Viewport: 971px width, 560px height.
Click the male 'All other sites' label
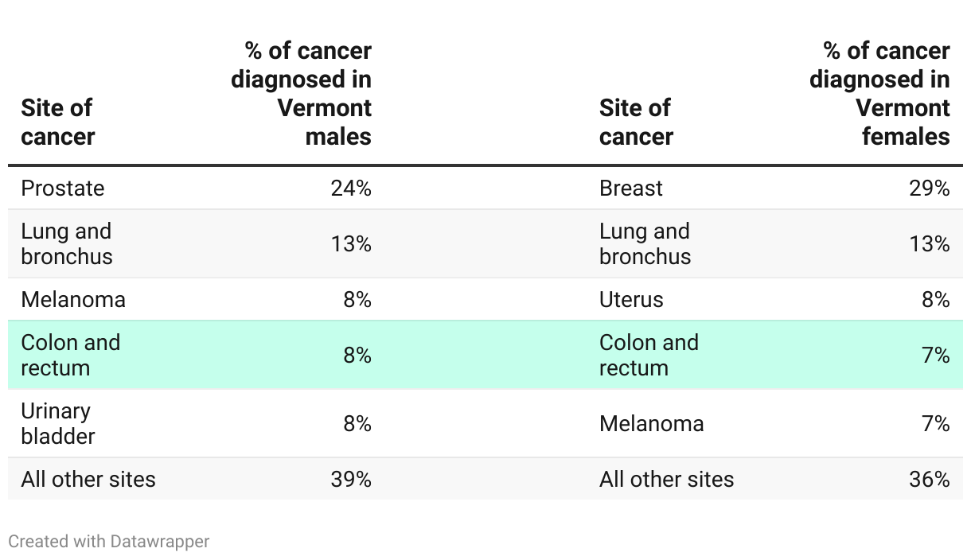click(x=88, y=480)
